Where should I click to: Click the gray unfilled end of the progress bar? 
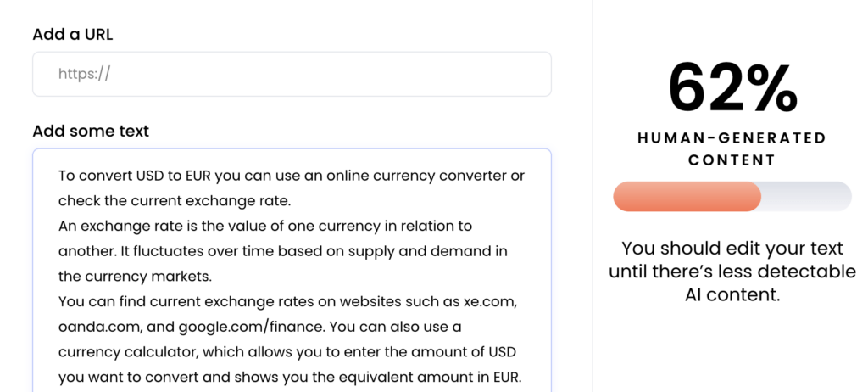[x=806, y=196]
